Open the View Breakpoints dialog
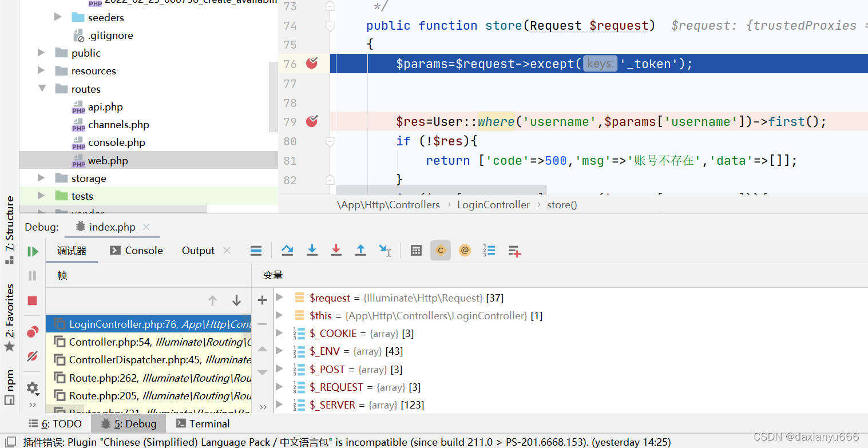Viewport: 868px width, 448px height. point(33,332)
